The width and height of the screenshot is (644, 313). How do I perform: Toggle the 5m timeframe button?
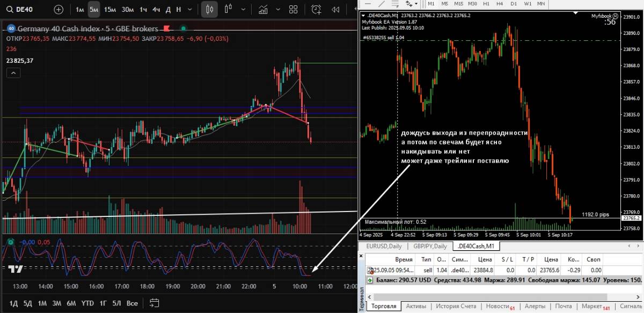point(94,9)
